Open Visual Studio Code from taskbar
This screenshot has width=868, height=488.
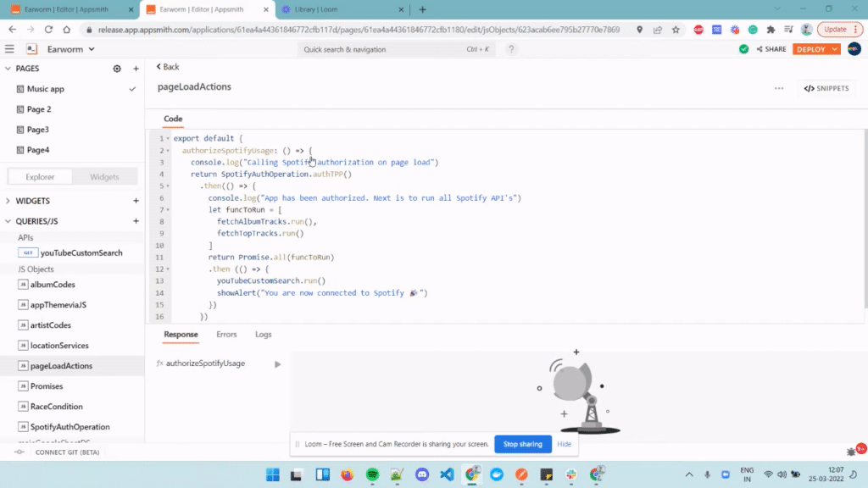(x=447, y=474)
